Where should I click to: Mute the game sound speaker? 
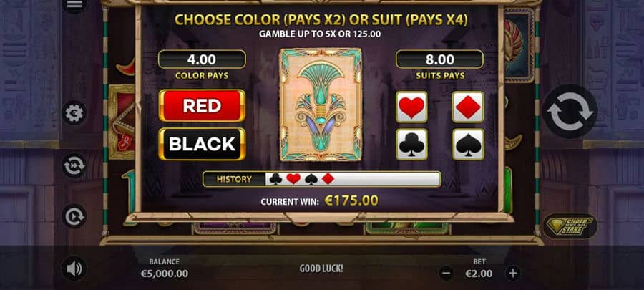74,269
